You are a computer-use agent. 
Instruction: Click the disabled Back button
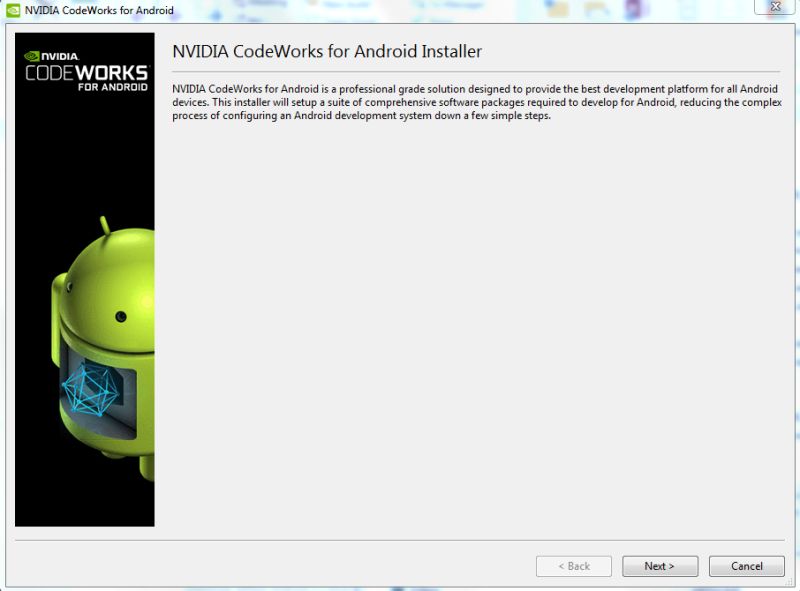tap(573, 565)
